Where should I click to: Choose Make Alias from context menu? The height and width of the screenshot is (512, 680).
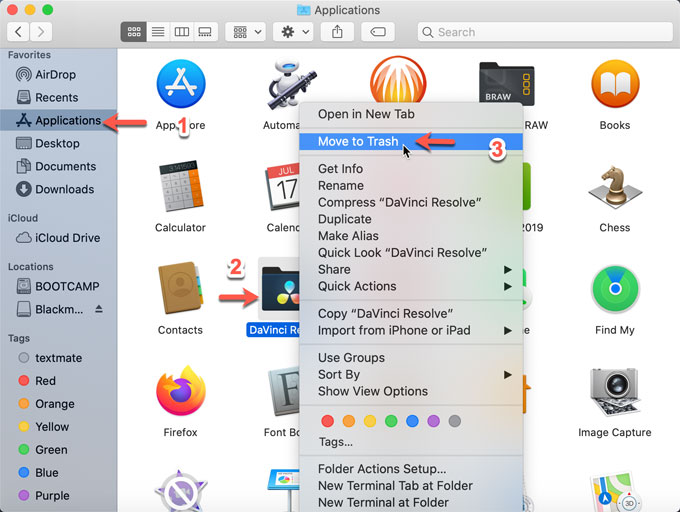(411, 236)
